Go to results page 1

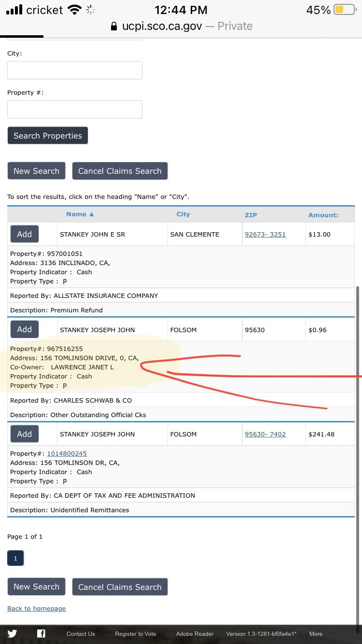[15, 558]
